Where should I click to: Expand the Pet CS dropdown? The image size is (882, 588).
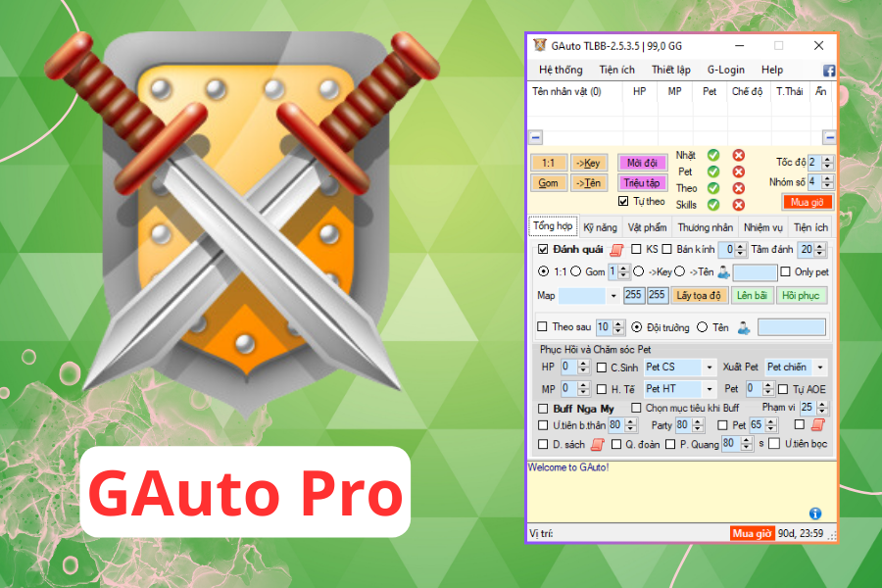[709, 367]
